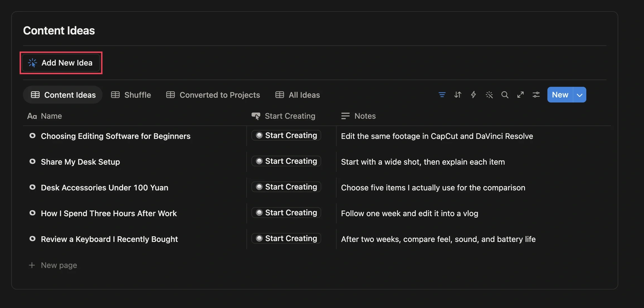
Task: Click the Start Creating column header
Action: tap(283, 116)
